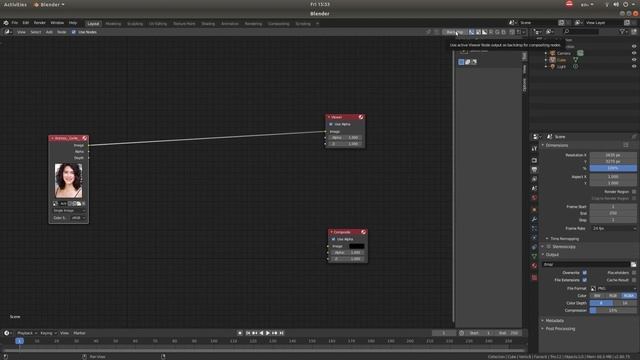Toggle the Overwrite checkbox
640x360 pixels.
584,273
